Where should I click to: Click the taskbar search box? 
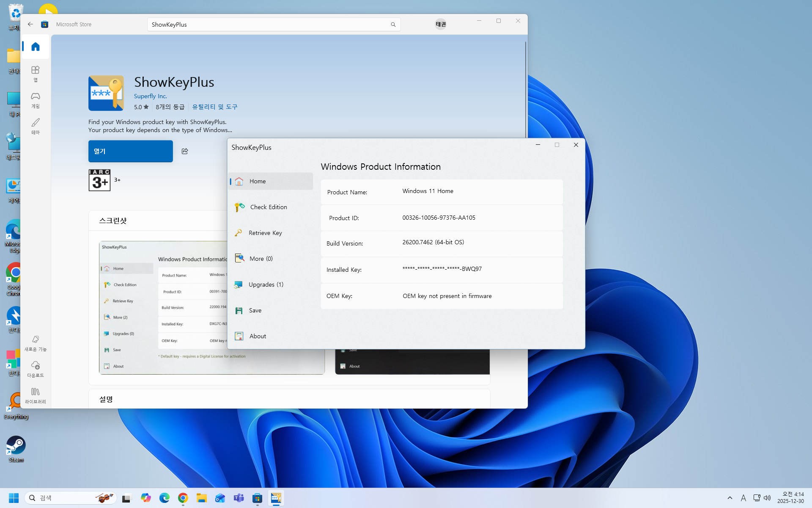click(71, 498)
